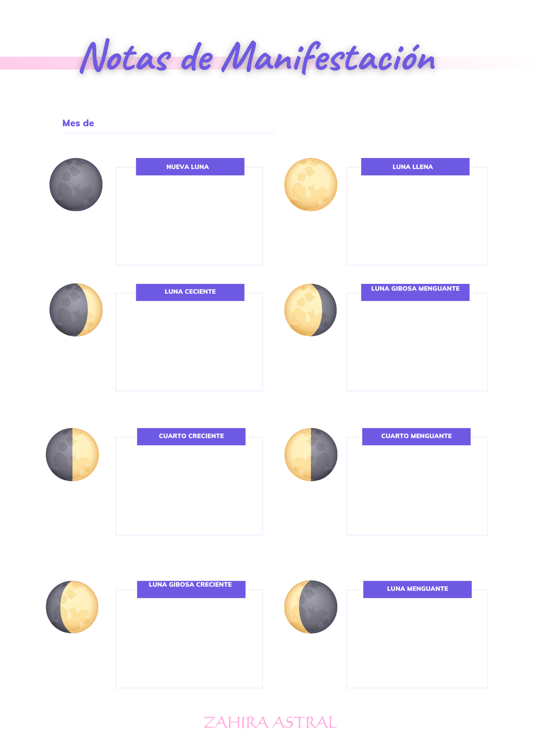Select the waning gibbous moon icon
The width and height of the screenshot is (534, 756).
coord(311,310)
